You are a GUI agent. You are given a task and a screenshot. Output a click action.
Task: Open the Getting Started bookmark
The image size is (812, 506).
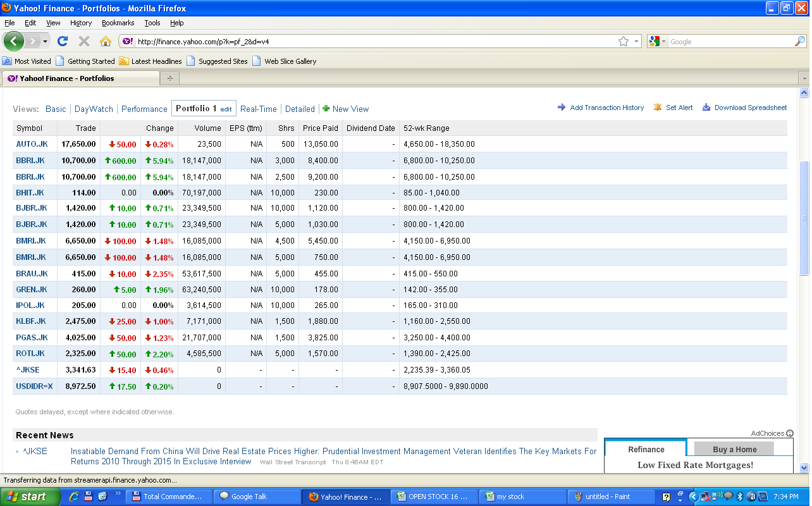pos(85,61)
